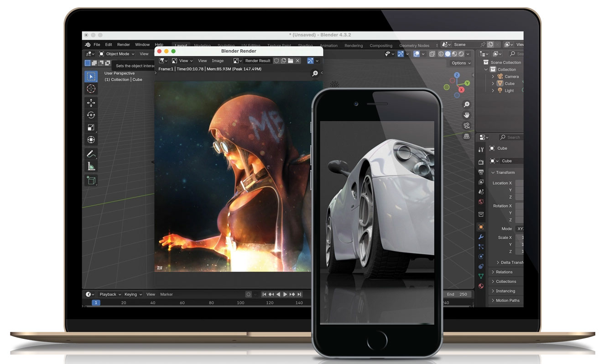Image resolution: width=604 pixels, height=364 pixels.
Task: Open the Render menu
Action: (x=124, y=45)
